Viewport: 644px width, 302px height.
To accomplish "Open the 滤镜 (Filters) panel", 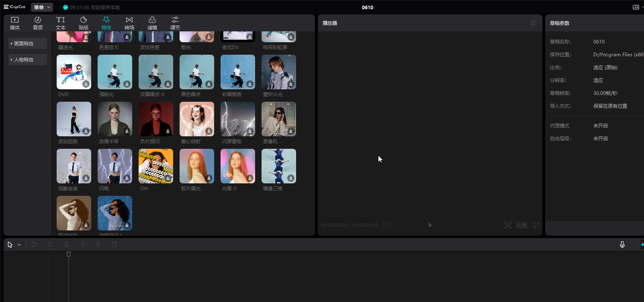I will coord(152,23).
